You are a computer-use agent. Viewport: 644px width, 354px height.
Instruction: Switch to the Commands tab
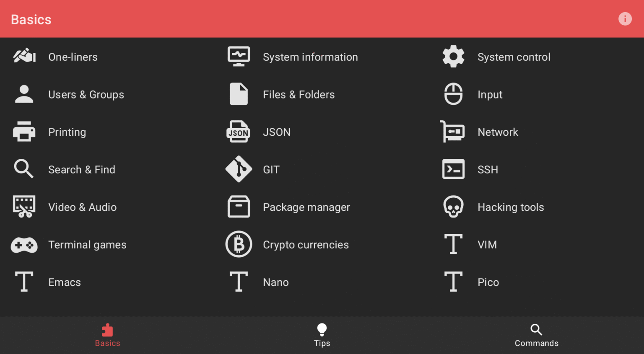pyautogui.click(x=537, y=335)
